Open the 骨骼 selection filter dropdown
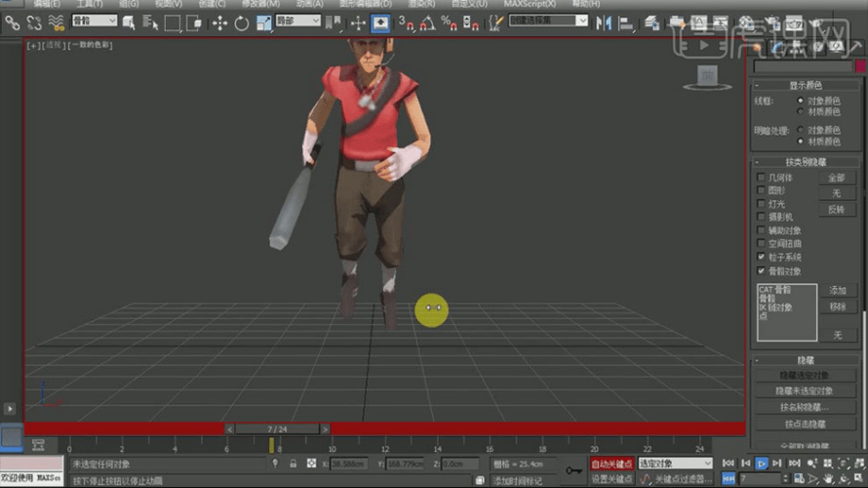This screenshot has height=488, width=868. 95,20
